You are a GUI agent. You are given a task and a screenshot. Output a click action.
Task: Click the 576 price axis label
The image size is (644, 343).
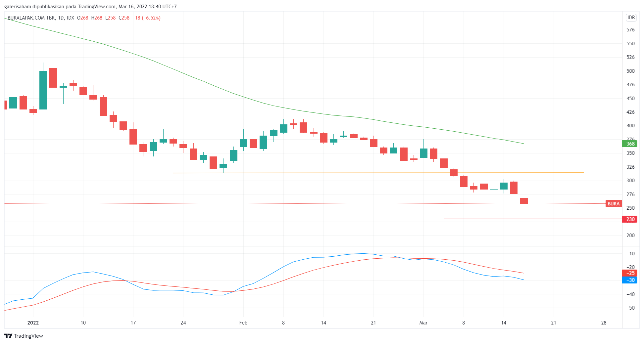[630, 30]
